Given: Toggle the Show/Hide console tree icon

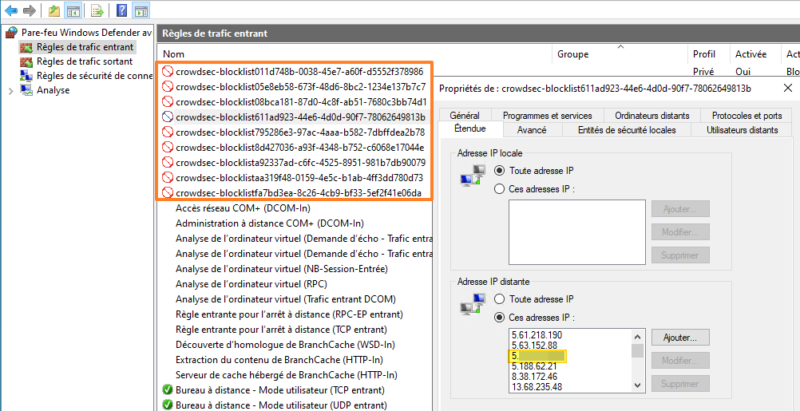Looking at the screenshot, I should pos(73,10).
